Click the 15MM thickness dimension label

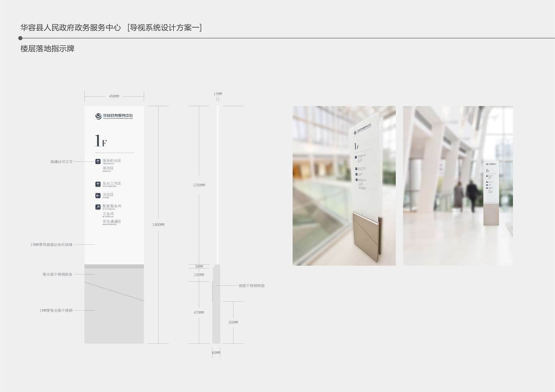218,94
